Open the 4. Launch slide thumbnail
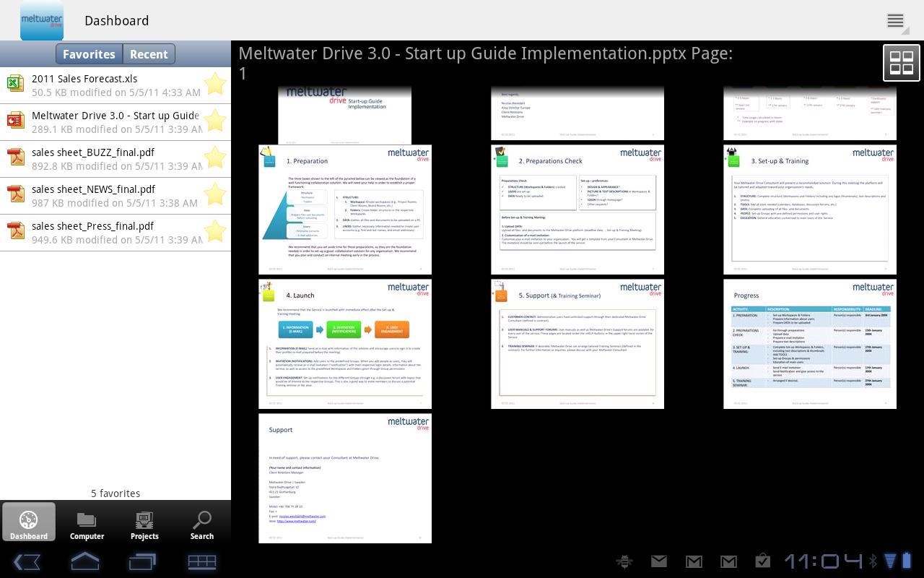The width and height of the screenshot is (924, 578). 345,344
